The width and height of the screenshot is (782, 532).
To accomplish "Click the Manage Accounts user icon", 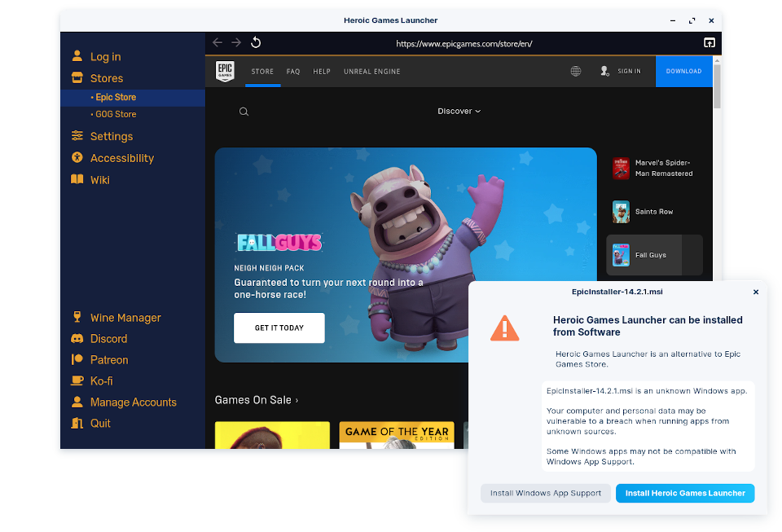I will [x=77, y=402].
